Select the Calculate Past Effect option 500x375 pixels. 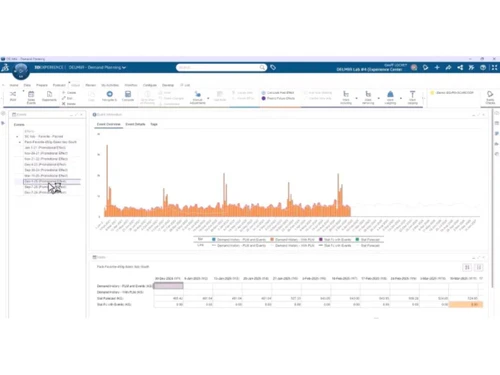pos(278,93)
